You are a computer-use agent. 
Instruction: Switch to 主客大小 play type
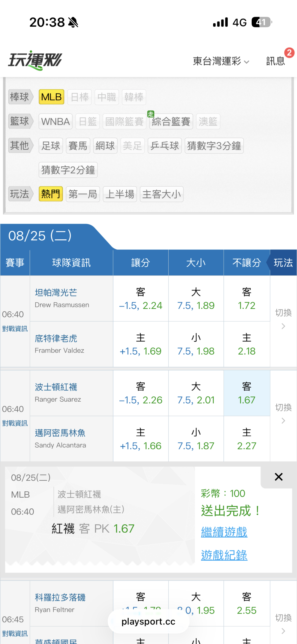162,194
